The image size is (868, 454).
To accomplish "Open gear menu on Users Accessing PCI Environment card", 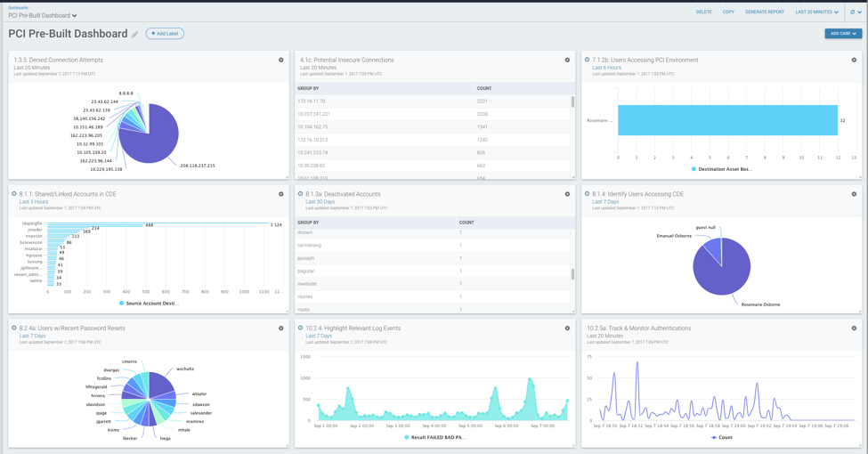I will click(854, 61).
